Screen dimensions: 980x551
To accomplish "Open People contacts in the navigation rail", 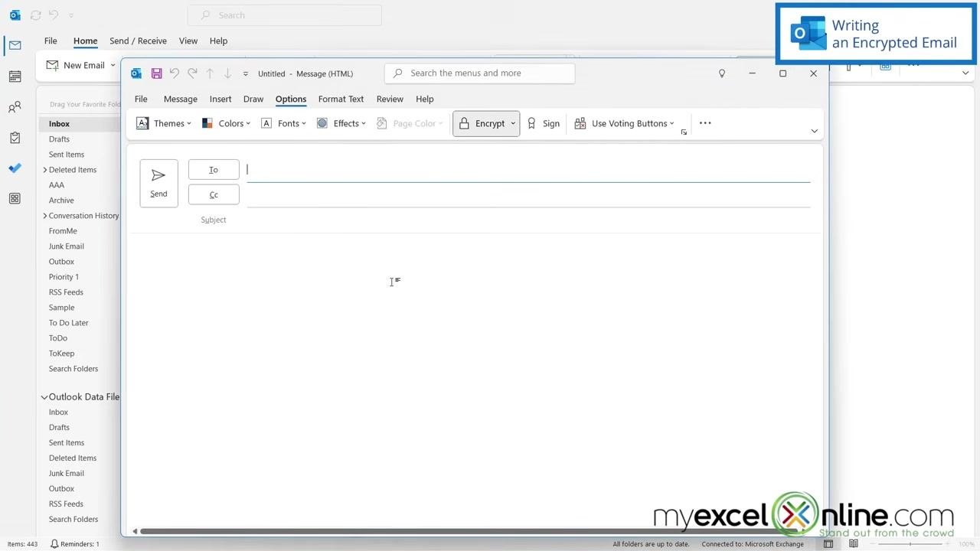I will (x=15, y=107).
